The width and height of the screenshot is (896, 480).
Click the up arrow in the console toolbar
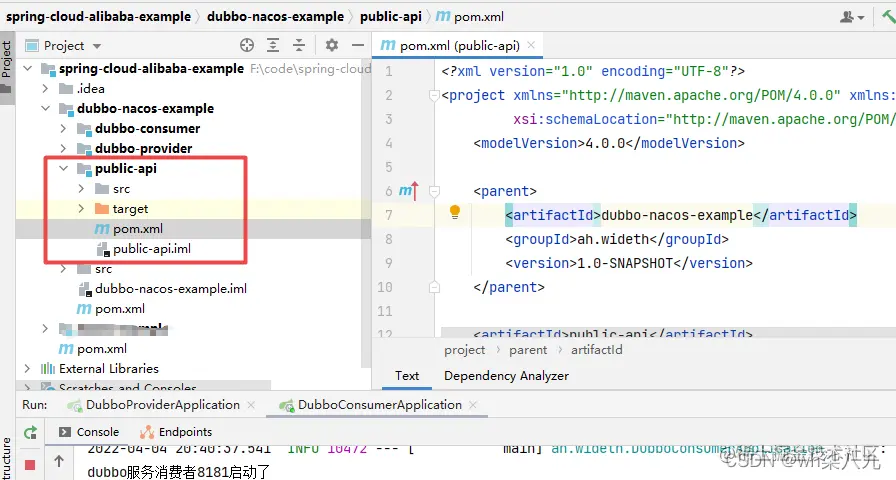(x=59, y=461)
